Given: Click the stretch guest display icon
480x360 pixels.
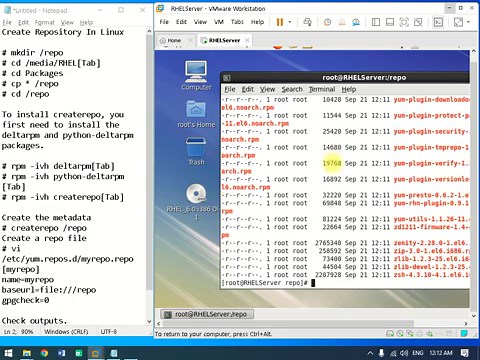Looking at the screenshot, I should (x=458, y=22).
